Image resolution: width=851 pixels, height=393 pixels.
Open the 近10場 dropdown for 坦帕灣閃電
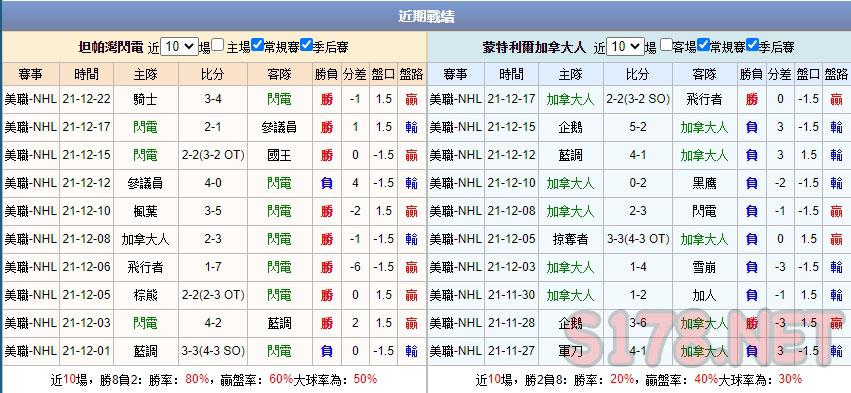(180, 47)
